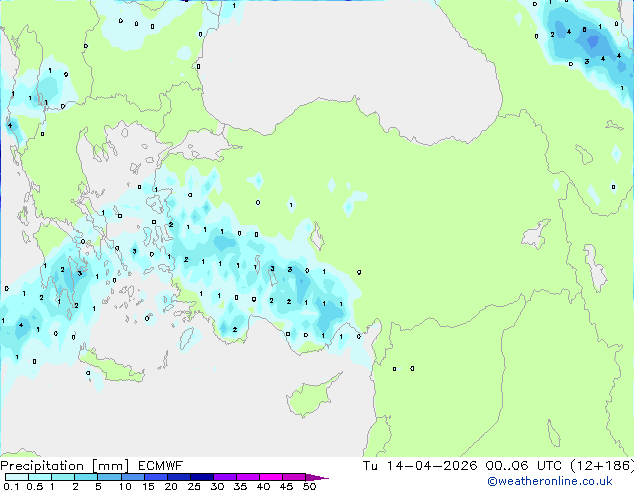
Task: Click the 20–25 mm legend swatch
Action: [x=178, y=477]
